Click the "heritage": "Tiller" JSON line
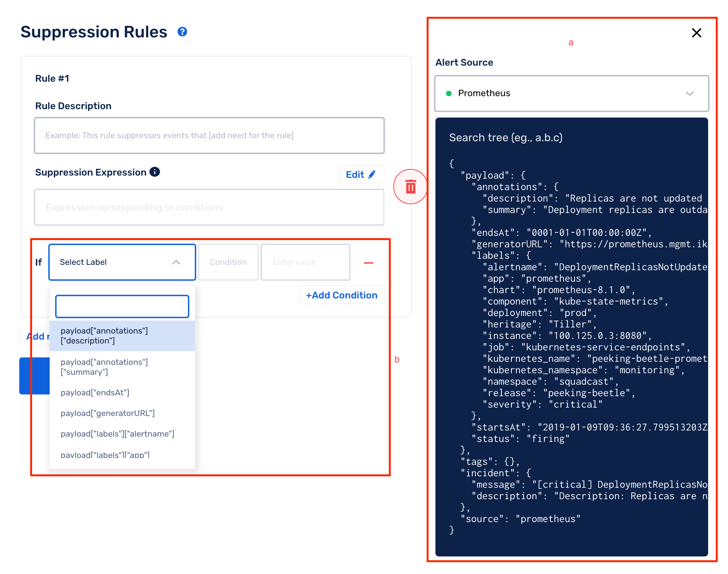This screenshot has width=728, height=574. point(539,324)
